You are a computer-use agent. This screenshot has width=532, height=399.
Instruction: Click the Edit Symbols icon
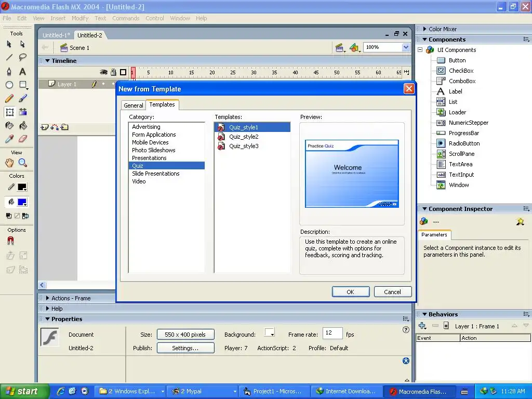point(354,48)
